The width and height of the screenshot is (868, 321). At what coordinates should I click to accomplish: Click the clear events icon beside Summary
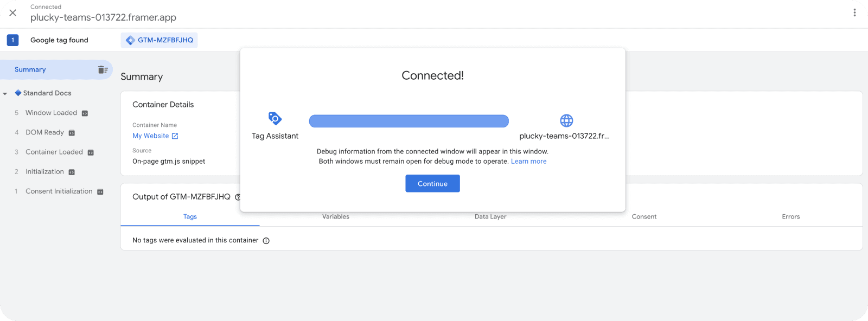point(103,69)
